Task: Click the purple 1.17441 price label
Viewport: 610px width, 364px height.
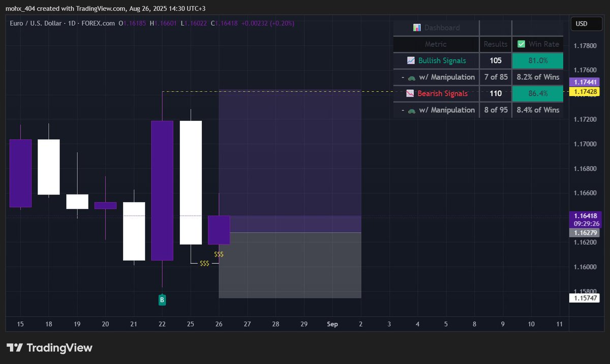Action: click(x=586, y=82)
